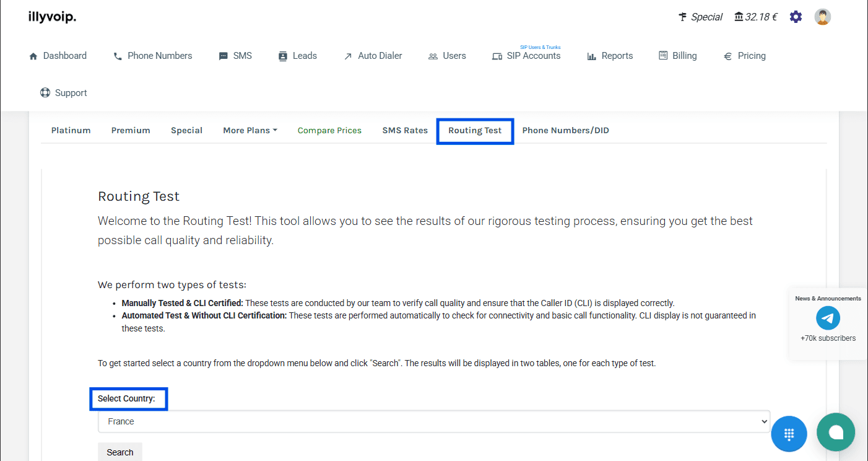The height and width of the screenshot is (461, 868).
Task: Open the Auto Dialer menu item
Action: (373, 56)
